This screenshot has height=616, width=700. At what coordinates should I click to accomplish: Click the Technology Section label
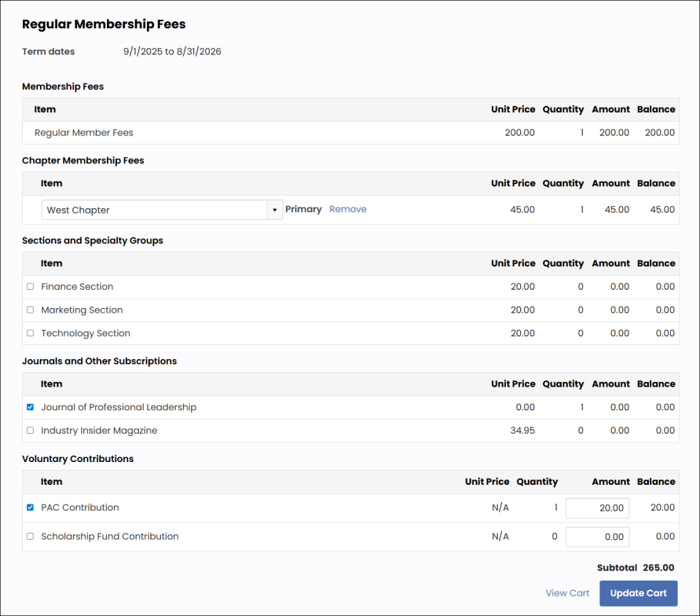(86, 333)
